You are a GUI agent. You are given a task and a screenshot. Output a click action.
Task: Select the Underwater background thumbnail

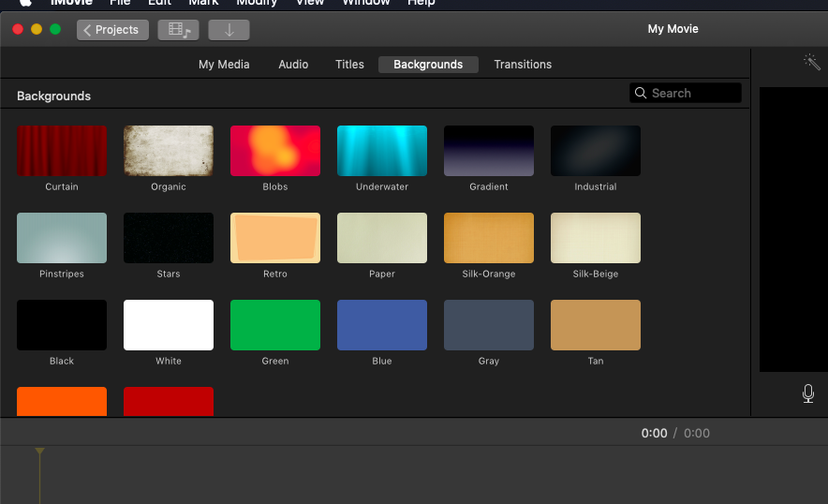(x=382, y=151)
